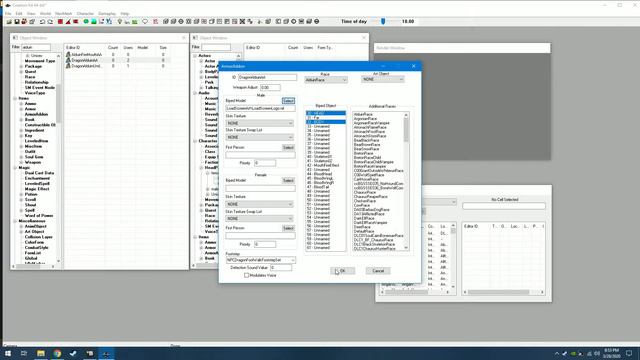640x360 pixels.
Task: Click the ID input field in ArmorAddon dialog
Action: pos(267,77)
